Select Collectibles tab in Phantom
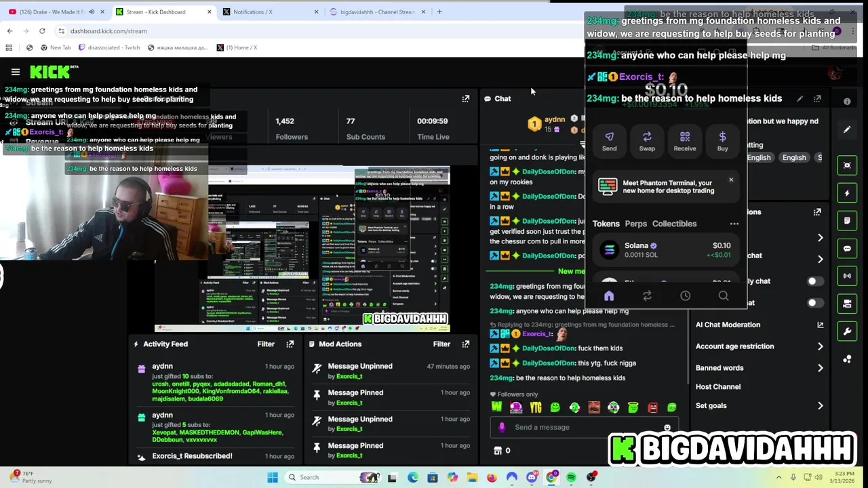This screenshot has width=868, height=488. (674, 224)
